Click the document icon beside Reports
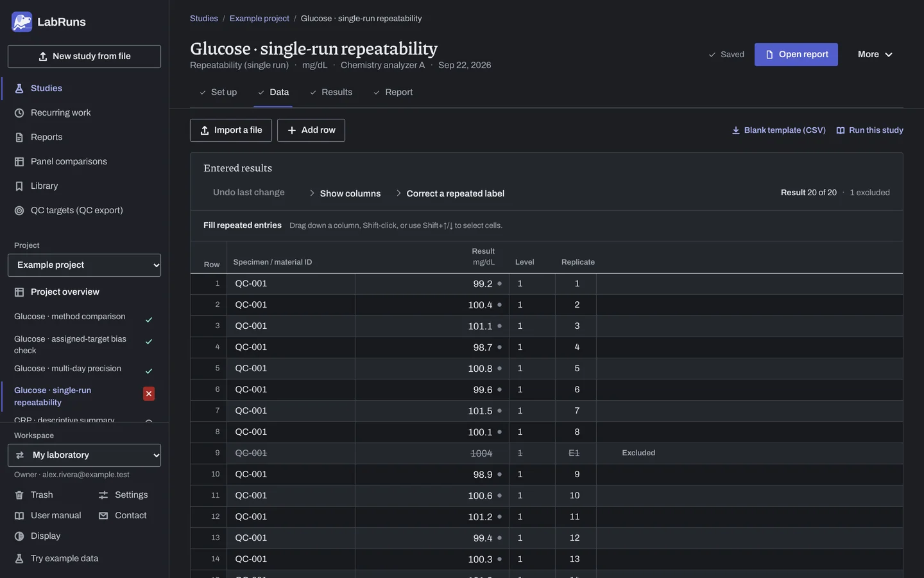Viewport: 924px width, 578px height. (x=19, y=137)
